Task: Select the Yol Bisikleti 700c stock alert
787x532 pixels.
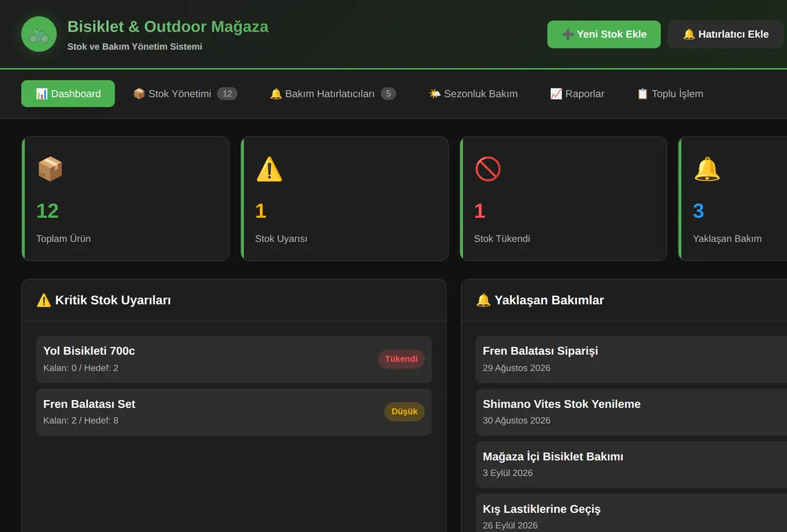Action: [234, 359]
